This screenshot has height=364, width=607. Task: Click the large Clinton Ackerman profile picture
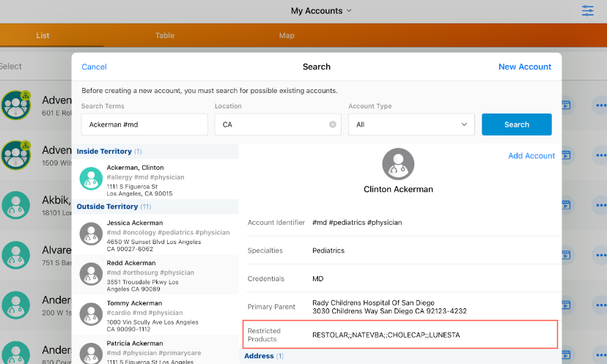click(x=398, y=164)
